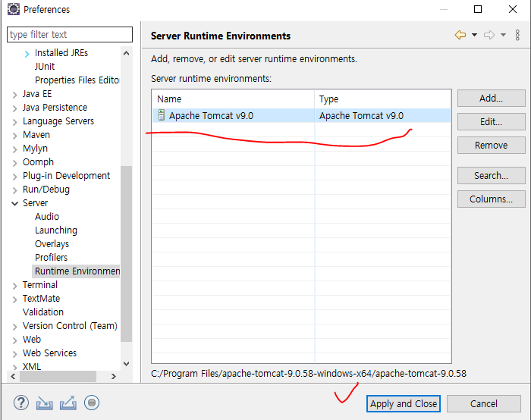
Task: Expand the Web Services node
Action: (14, 354)
